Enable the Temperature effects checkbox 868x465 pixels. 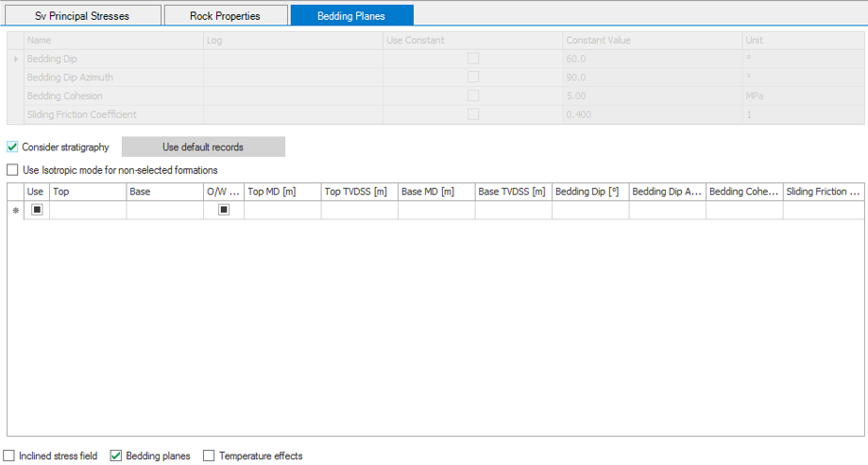[x=210, y=456]
